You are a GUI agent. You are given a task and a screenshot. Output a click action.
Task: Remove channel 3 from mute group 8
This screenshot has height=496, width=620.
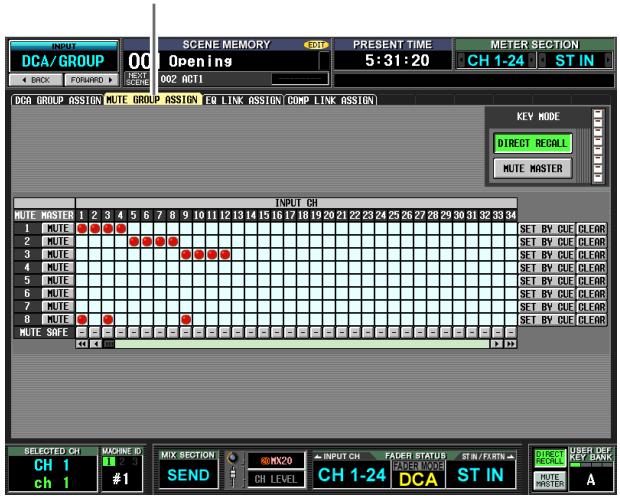pos(108,320)
